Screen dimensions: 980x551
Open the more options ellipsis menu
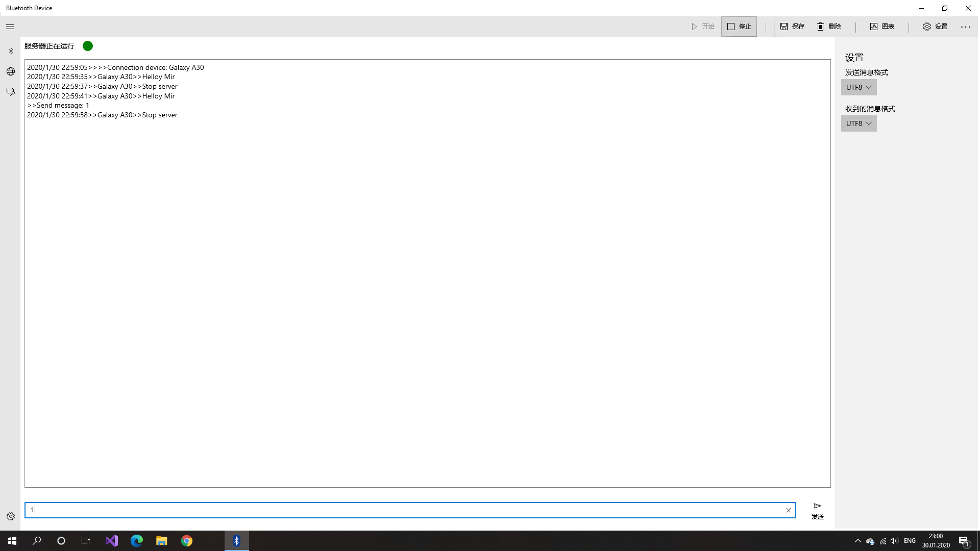click(x=966, y=27)
